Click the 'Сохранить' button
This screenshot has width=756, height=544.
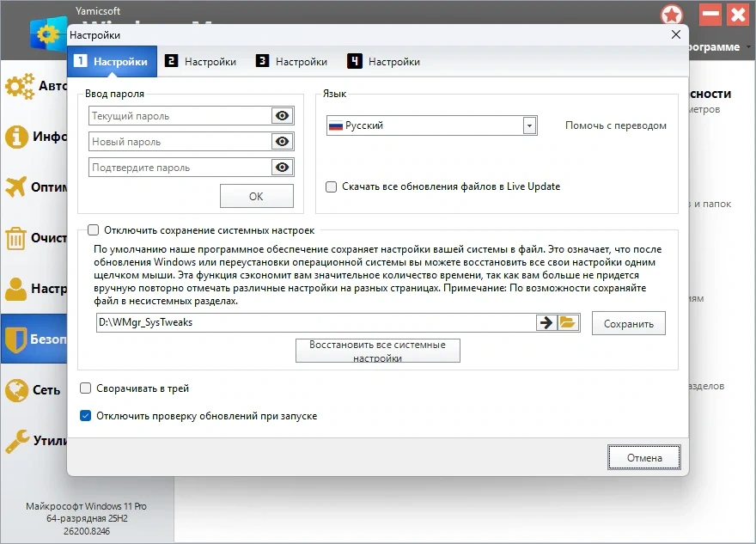pyautogui.click(x=629, y=324)
